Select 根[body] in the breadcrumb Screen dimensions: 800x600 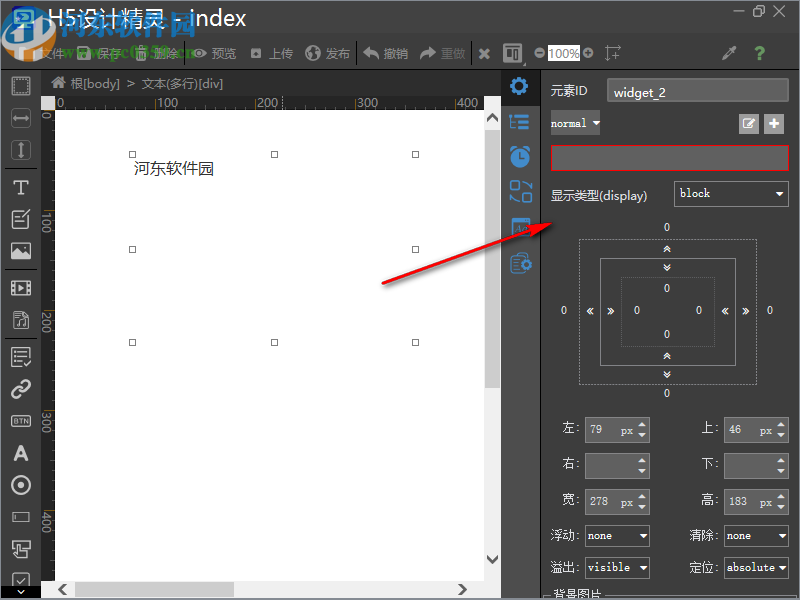(x=95, y=84)
